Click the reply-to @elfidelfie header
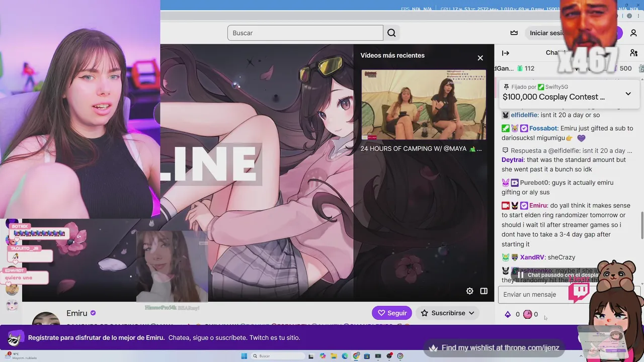 click(x=567, y=151)
